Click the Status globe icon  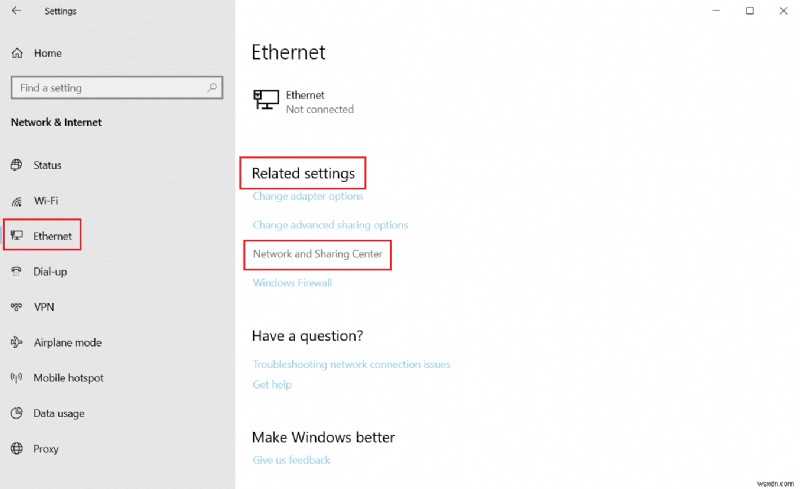(17, 165)
